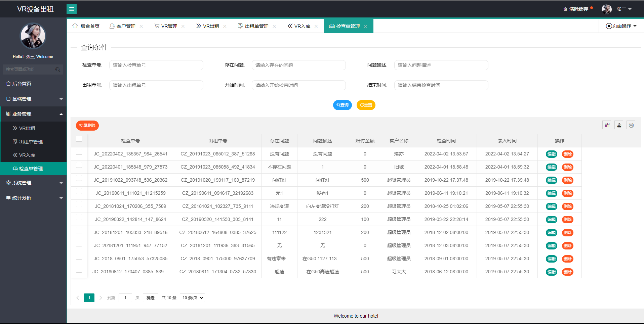Select 出租单管理 in the sidebar submenu
644x324 pixels.
(x=33, y=142)
